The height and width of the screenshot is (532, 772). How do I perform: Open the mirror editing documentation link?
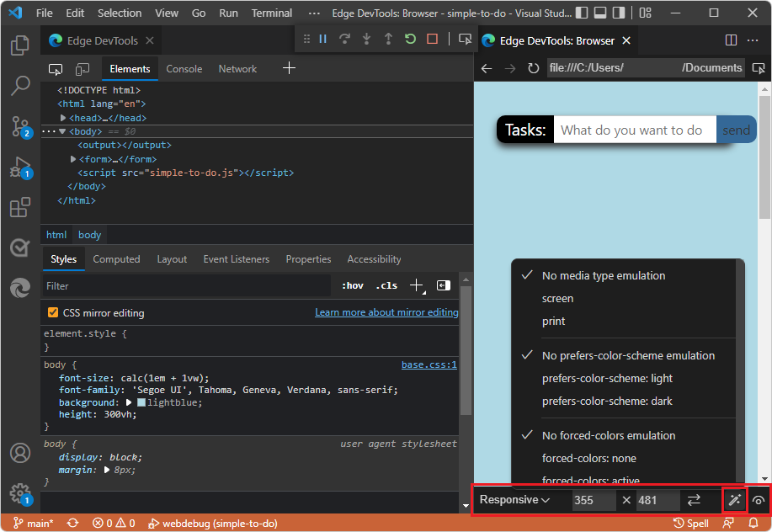pyautogui.click(x=386, y=311)
